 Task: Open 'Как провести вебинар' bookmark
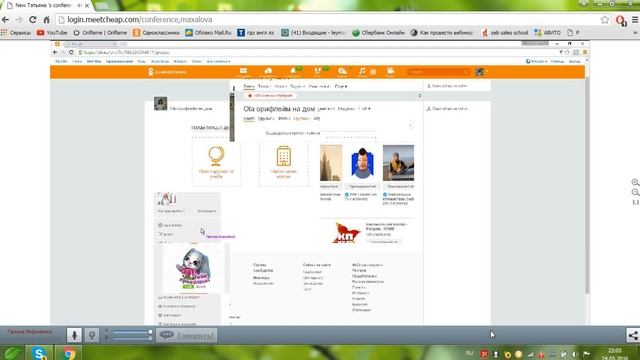tap(442, 33)
